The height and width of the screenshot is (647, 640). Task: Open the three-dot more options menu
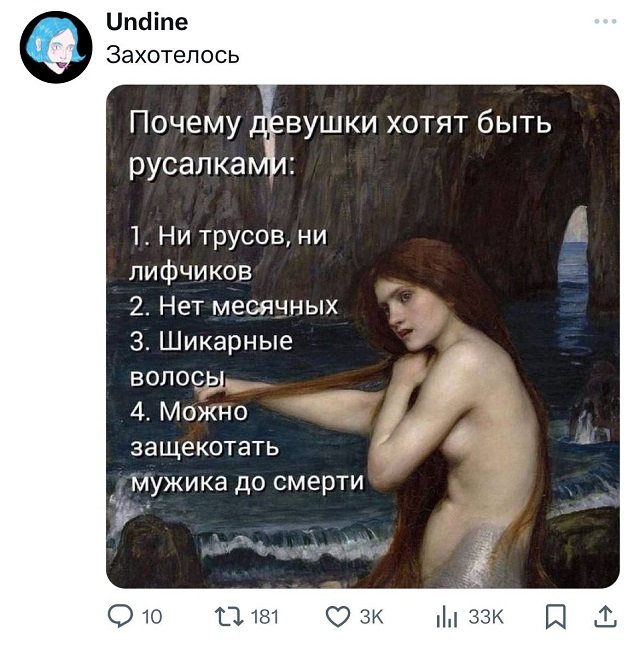tap(605, 21)
